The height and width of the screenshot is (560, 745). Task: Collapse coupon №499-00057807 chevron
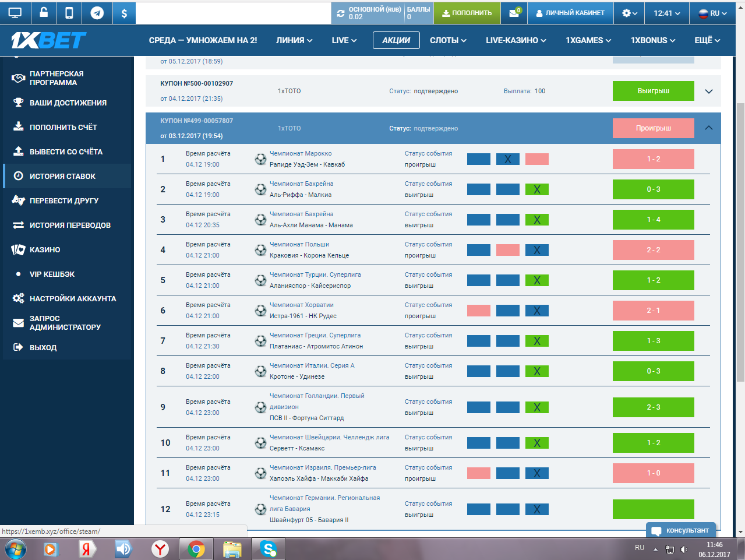[709, 128]
